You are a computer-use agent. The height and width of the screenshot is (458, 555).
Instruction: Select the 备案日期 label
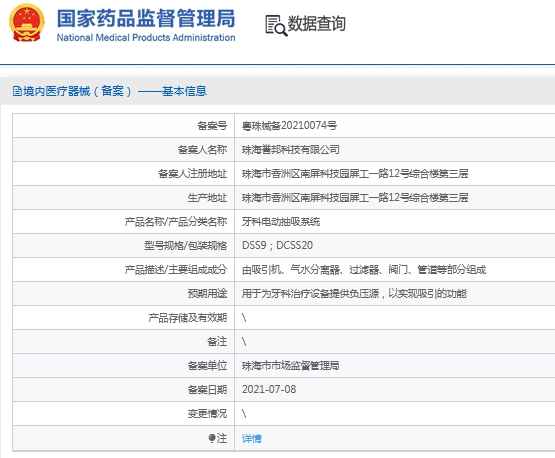pos(207,390)
